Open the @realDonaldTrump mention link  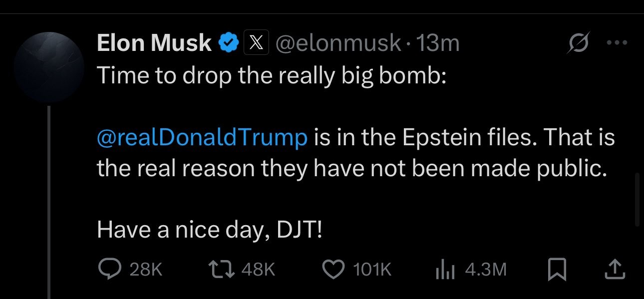(x=202, y=137)
